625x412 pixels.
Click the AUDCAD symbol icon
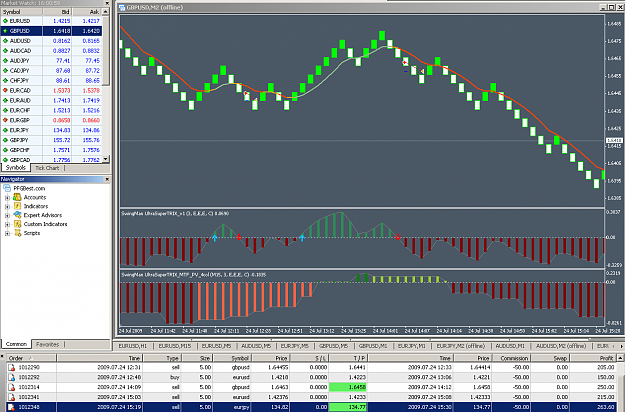[x=5, y=51]
